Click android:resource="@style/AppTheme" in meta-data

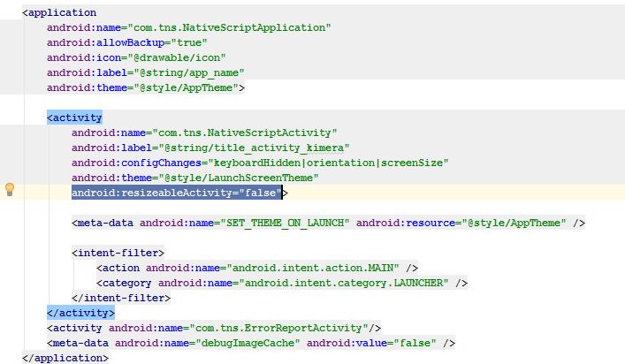pos(461,223)
